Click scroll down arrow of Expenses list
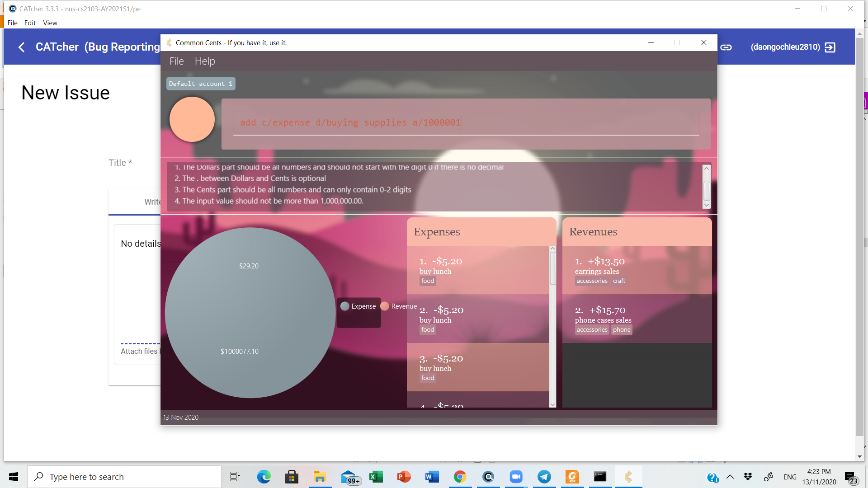This screenshot has height=488, width=868. coord(552,404)
